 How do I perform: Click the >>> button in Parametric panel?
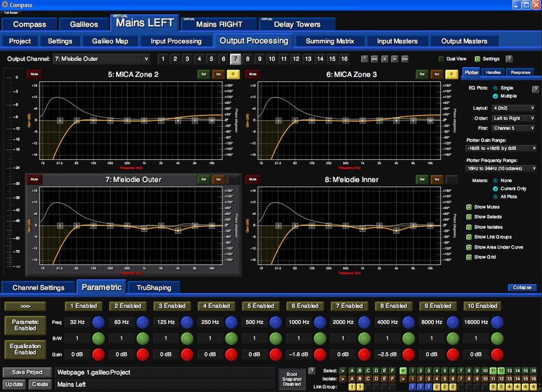(x=25, y=306)
